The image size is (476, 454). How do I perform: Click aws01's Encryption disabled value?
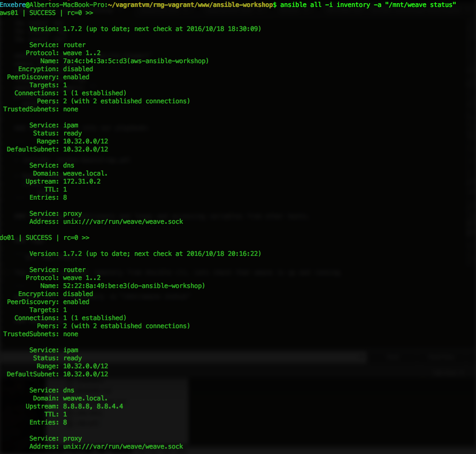tap(78, 69)
